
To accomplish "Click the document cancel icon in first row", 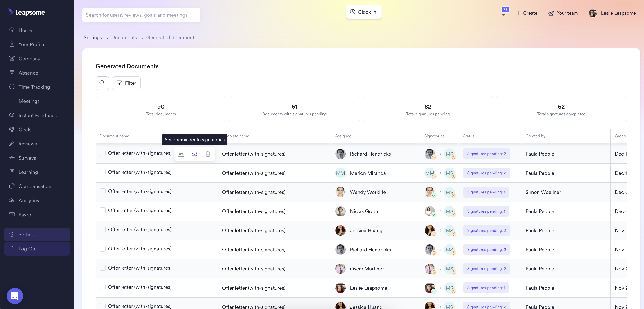I will coord(208,154).
